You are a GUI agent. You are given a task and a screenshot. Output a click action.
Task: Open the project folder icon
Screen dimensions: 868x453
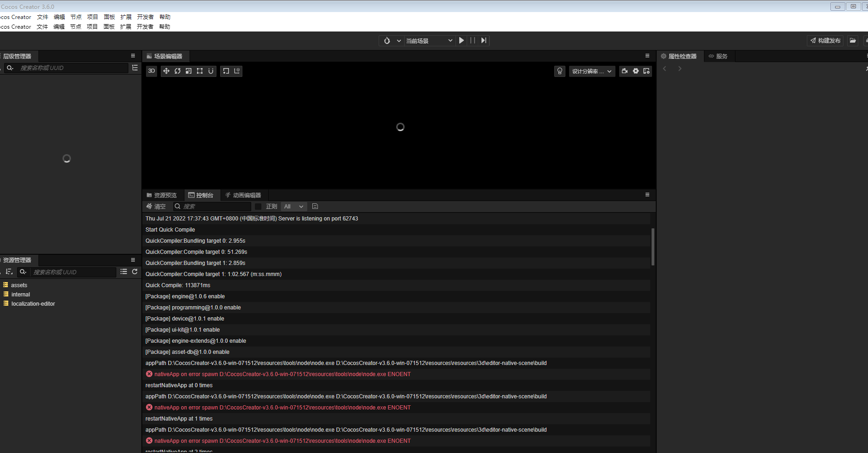coord(853,41)
